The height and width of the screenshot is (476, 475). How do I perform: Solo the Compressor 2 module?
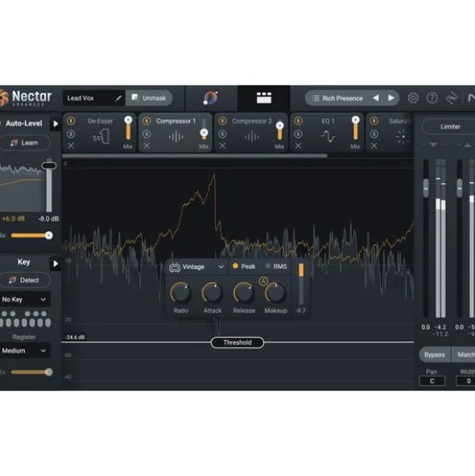tap(222, 134)
